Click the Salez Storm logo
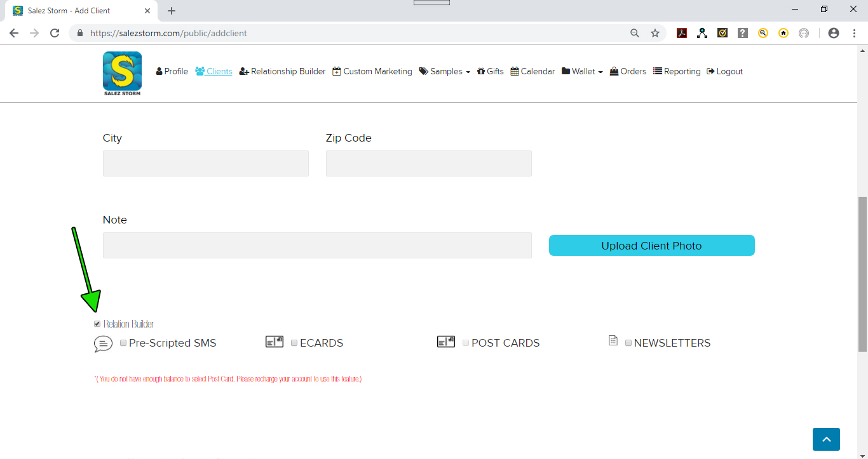The width and height of the screenshot is (868, 459). point(122,74)
